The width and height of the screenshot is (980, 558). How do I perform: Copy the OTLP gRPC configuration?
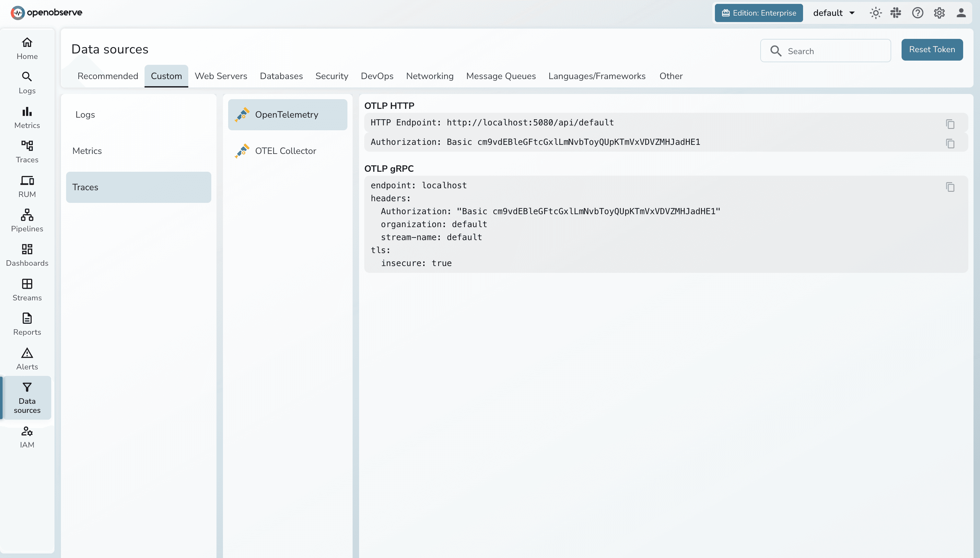pyautogui.click(x=950, y=187)
